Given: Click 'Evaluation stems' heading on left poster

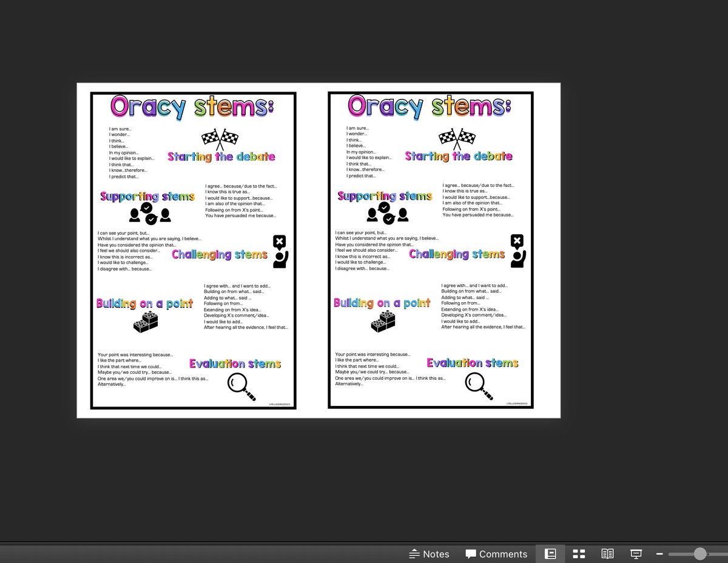Looking at the screenshot, I should tap(235, 364).
